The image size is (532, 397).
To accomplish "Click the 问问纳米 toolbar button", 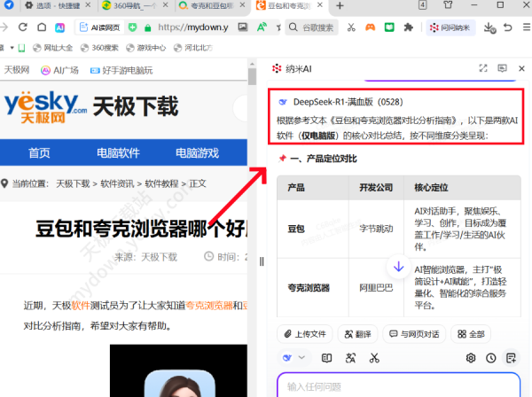I will pos(451,28).
